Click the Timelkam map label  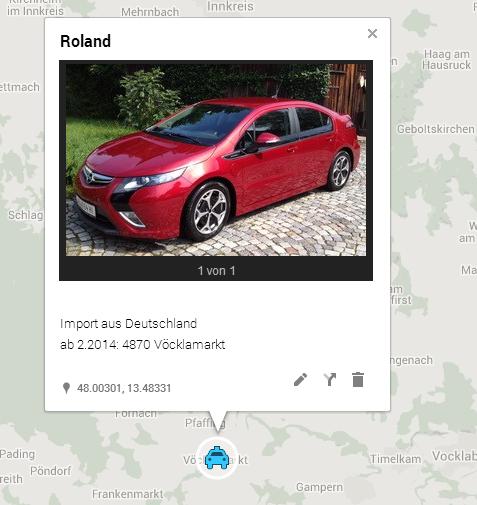[x=396, y=459]
